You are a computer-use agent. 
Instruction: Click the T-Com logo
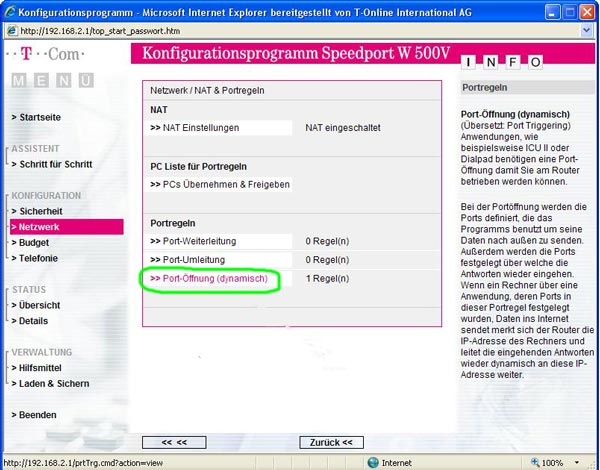tap(46, 54)
